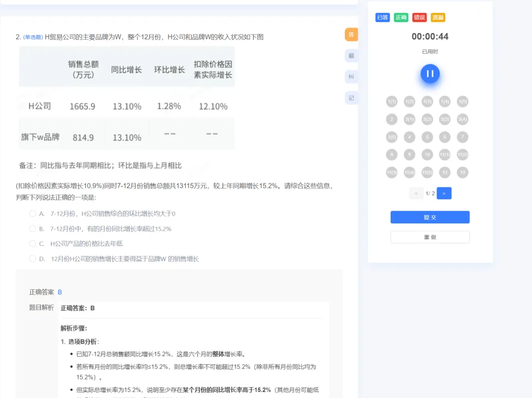This screenshot has width=532, height=398.
Task: Jump to question 5 bubble
Action: (x=427, y=137)
